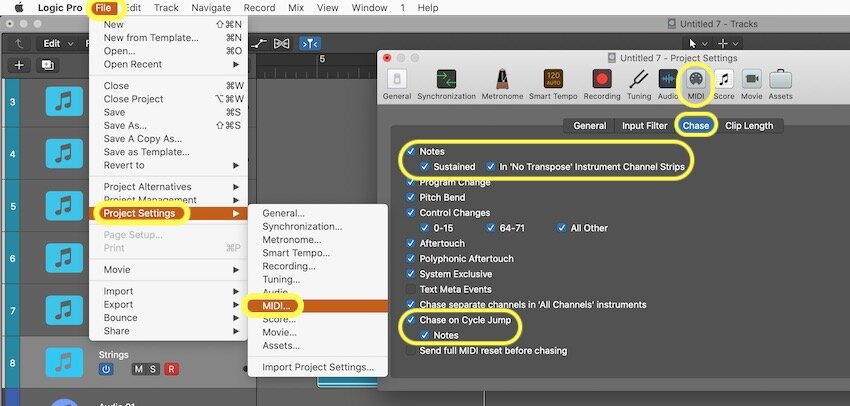Screen dimensions: 850x406
Task: Open Score settings icon
Action: (x=724, y=80)
